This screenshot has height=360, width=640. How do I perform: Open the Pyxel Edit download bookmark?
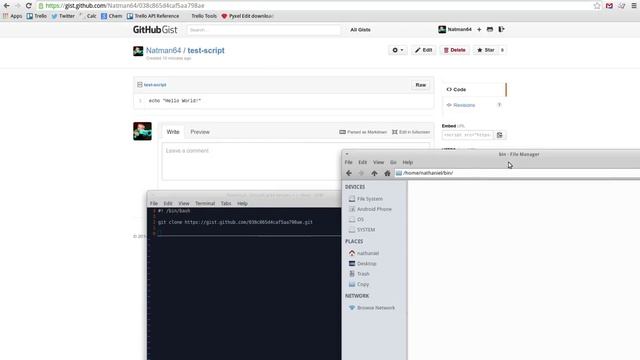247,16
